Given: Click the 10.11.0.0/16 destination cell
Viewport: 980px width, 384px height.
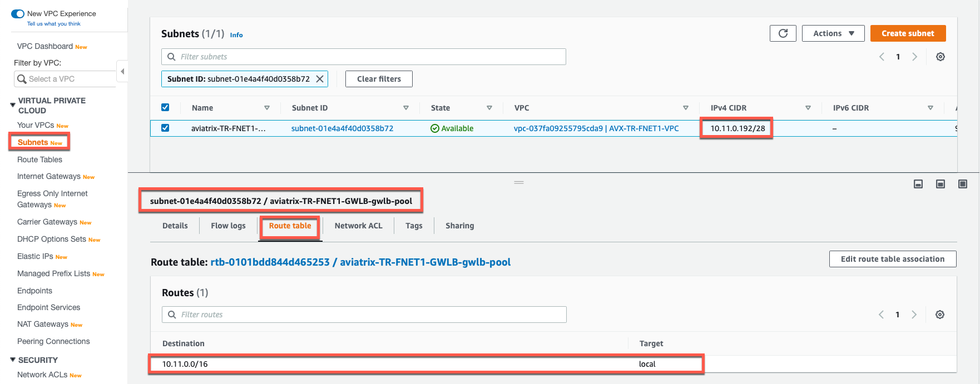Looking at the screenshot, I should click(185, 364).
